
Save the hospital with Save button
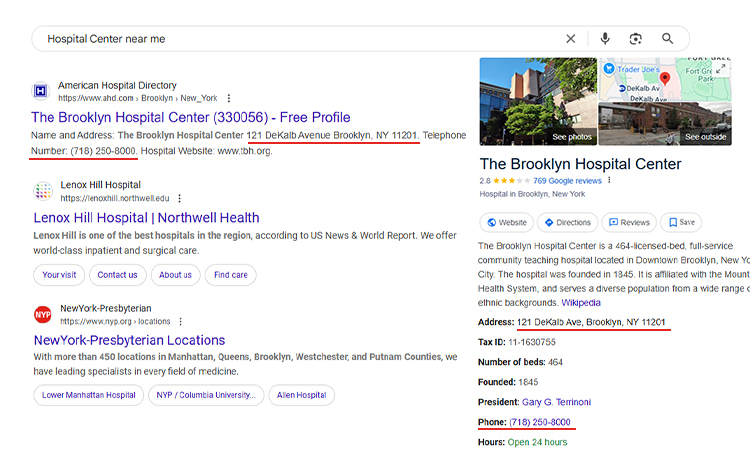[x=681, y=222]
